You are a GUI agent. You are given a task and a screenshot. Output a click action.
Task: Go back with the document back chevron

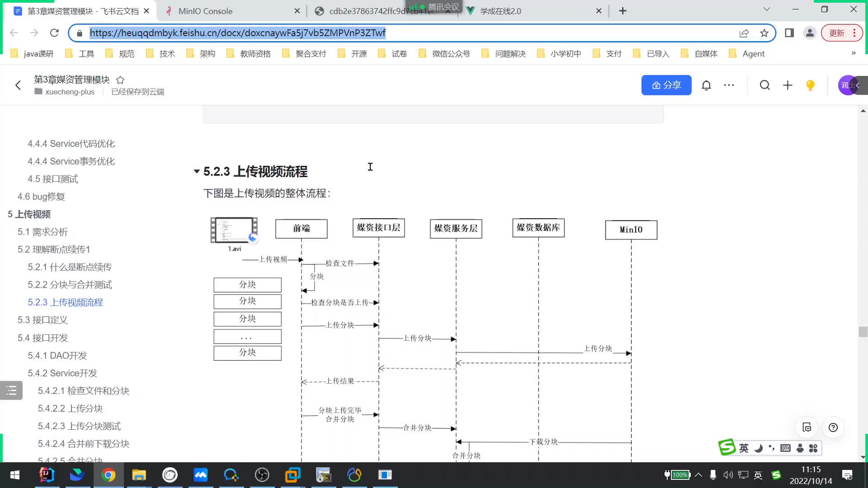[18, 85]
